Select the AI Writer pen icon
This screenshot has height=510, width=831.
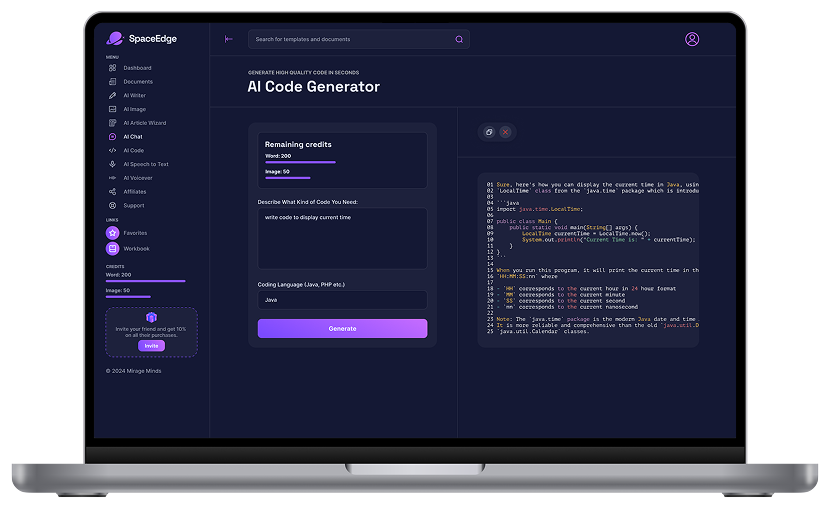tap(112, 95)
